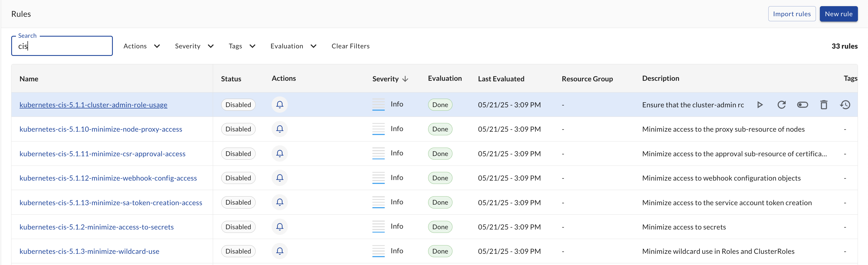The image size is (868, 265).
Task: Click severity bars icon in minimize-sa-token-creation-access row
Action: pyautogui.click(x=378, y=202)
